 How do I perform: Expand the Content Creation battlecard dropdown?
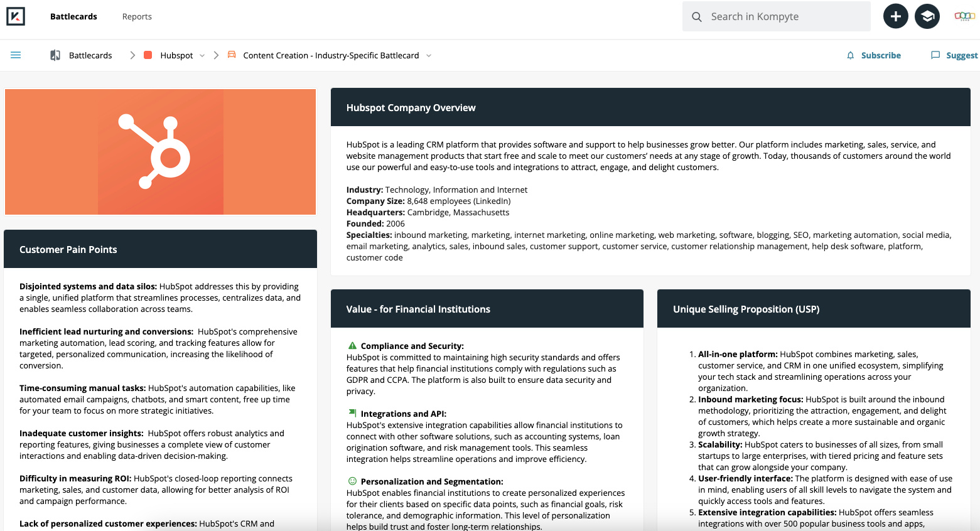click(x=429, y=55)
